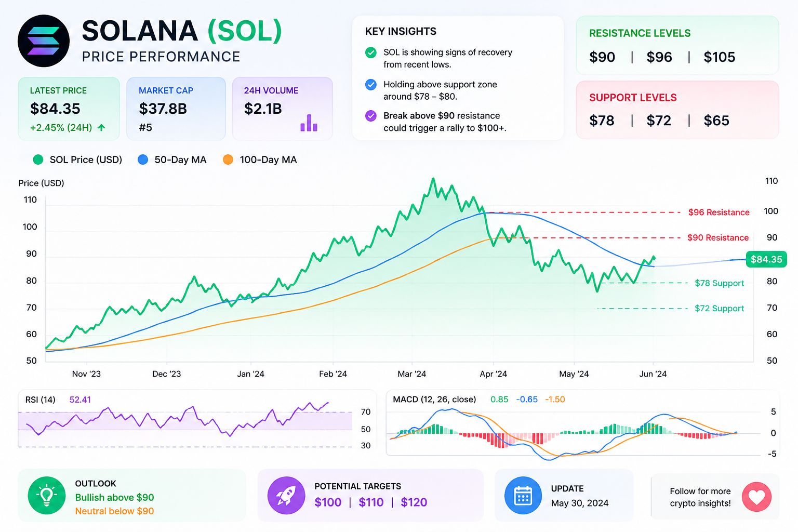
Task: Click the Apr '24 axis label
Action: pyautogui.click(x=493, y=374)
